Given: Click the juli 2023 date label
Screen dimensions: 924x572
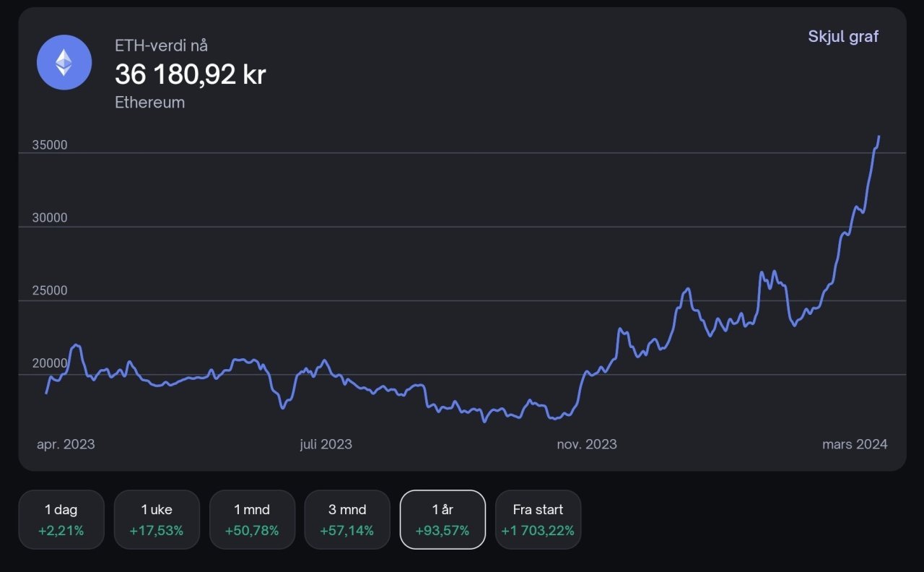Looking at the screenshot, I should click(x=326, y=444).
